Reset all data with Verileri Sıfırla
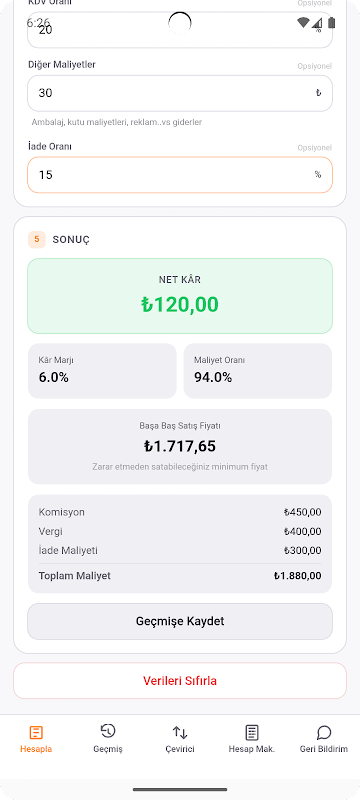 point(180,681)
